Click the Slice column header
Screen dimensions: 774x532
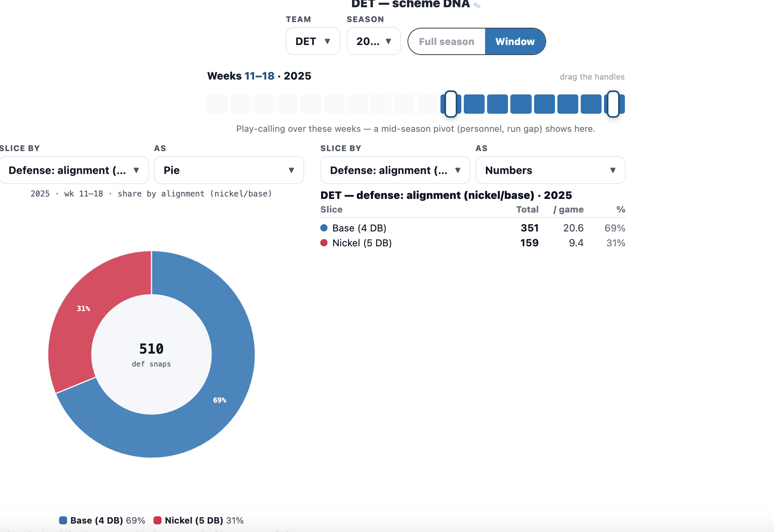(x=332, y=209)
